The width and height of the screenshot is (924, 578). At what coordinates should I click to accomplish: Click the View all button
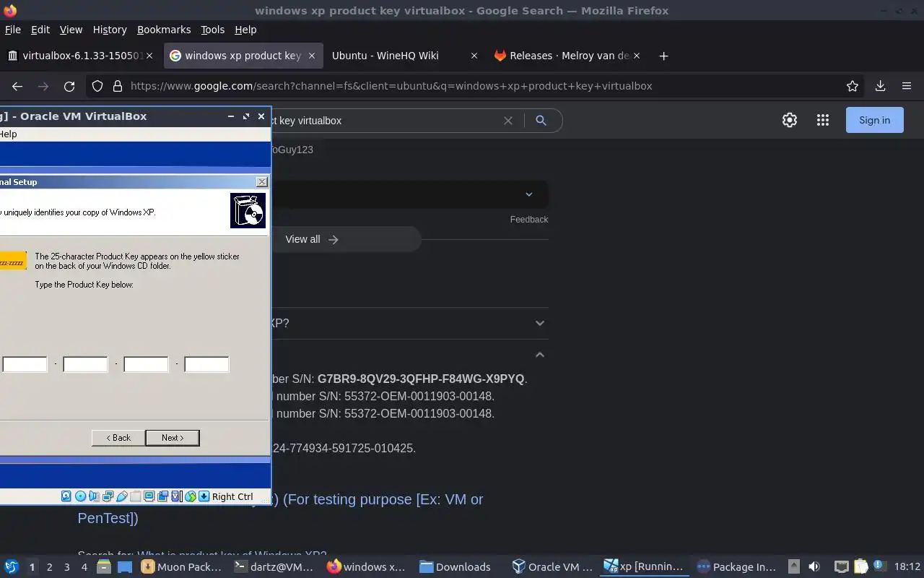pos(312,239)
